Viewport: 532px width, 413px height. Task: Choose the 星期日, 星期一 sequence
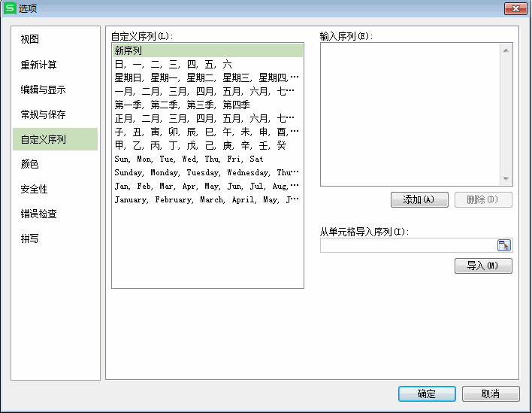coord(207,77)
